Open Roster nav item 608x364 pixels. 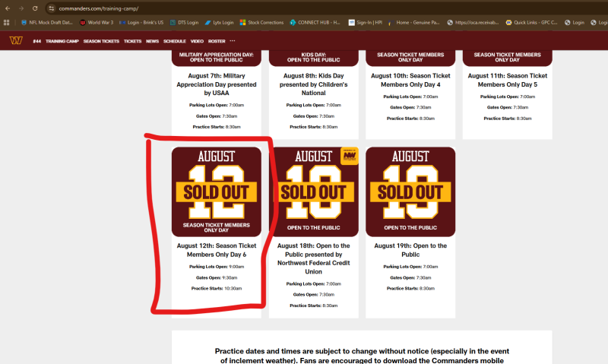(x=217, y=41)
